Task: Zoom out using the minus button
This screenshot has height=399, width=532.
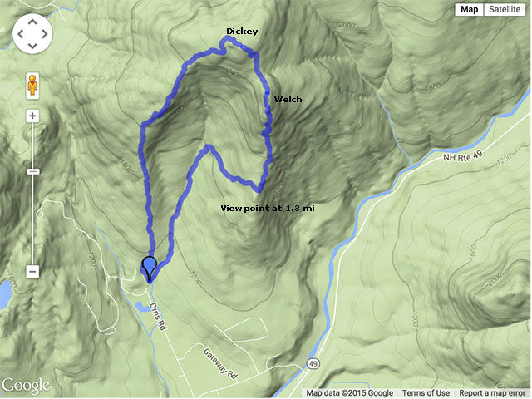Action: click(32, 272)
